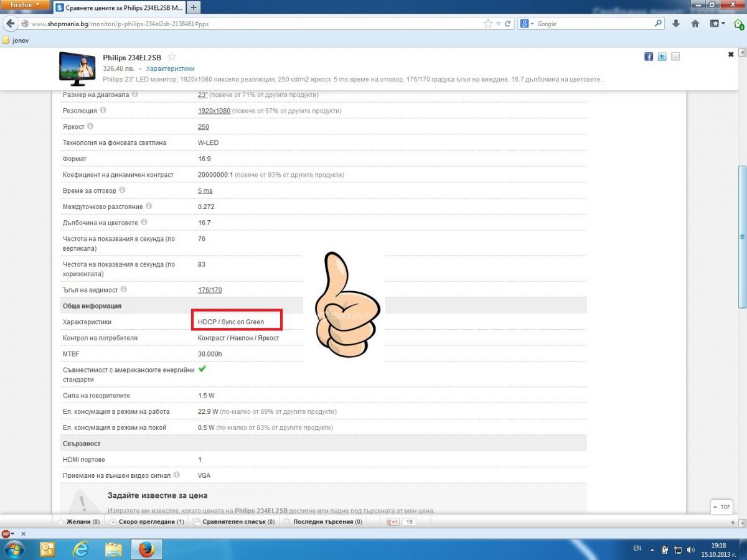Share product on Facebook icon

tap(649, 57)
